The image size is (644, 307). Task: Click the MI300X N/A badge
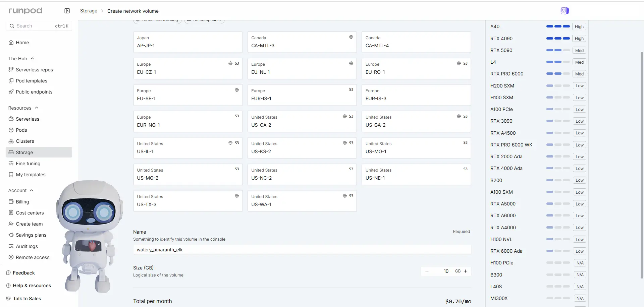pos(580,298)
